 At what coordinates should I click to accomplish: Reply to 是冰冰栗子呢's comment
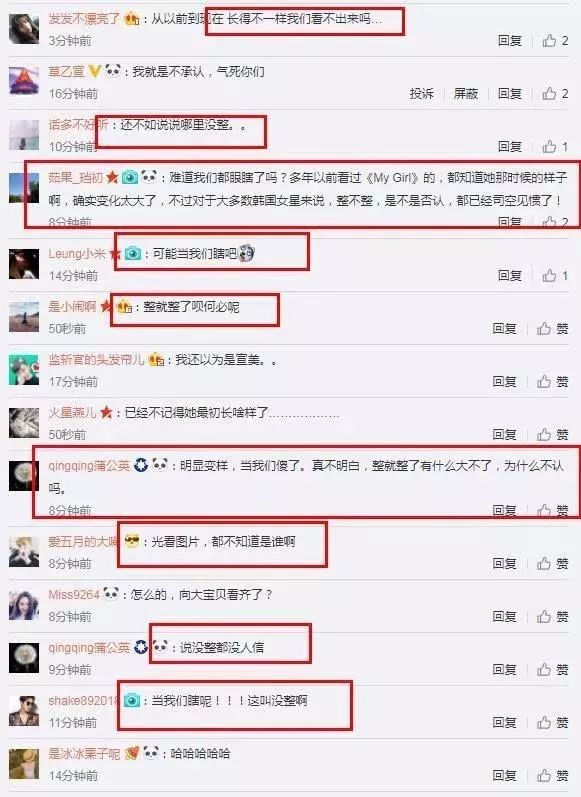(505, 776)
